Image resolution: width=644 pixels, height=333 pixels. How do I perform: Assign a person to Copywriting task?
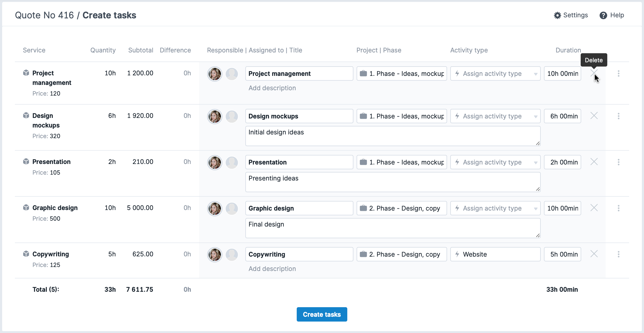tap(232, 255)
